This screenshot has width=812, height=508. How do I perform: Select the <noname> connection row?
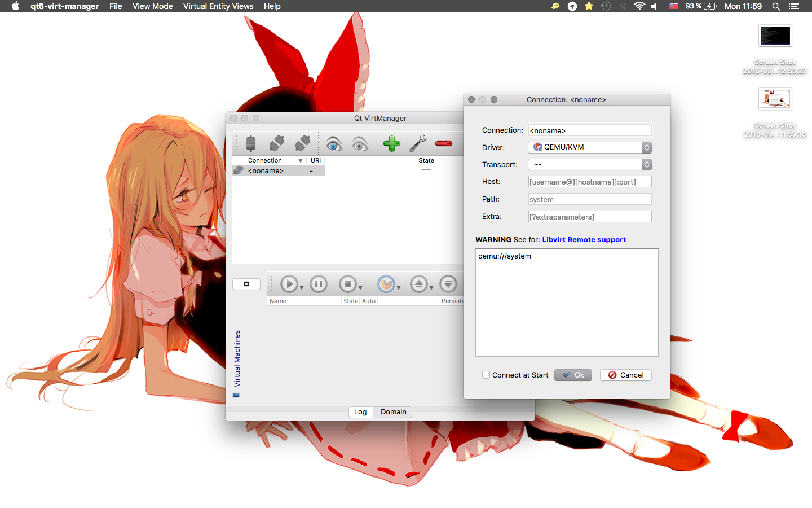tap(279, 170)
